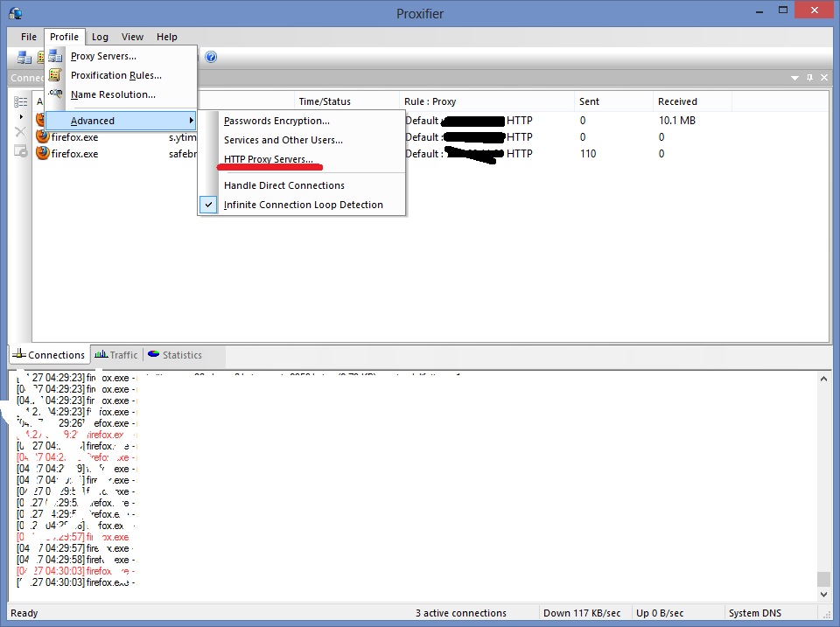Screen dimensions: 840x627
Task: Toggle Handle Direct Connections option
Action: pos(302,185)
